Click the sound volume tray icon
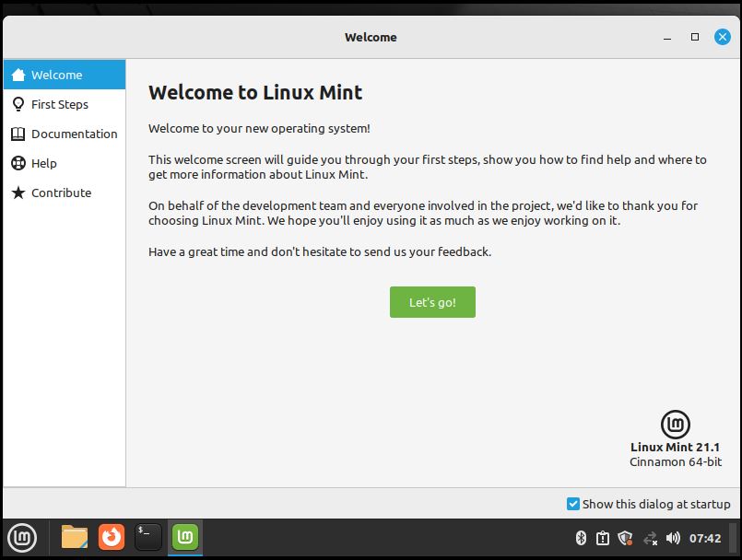Viewport: 742px width, 560px height. [674, 538]
